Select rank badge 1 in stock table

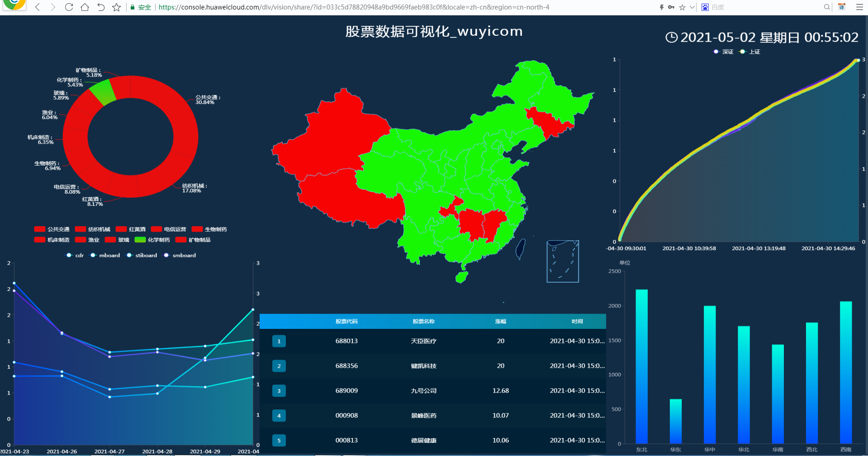(279, 341)
